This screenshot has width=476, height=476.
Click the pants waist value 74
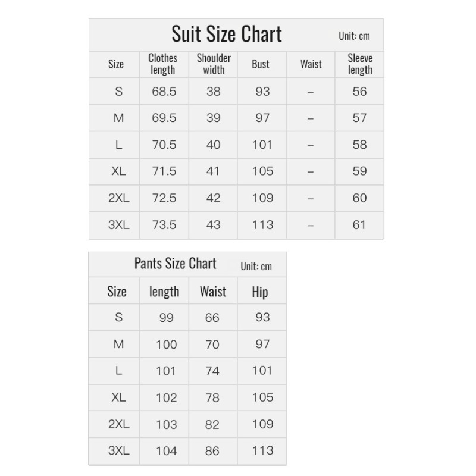[x=212, y=371]
